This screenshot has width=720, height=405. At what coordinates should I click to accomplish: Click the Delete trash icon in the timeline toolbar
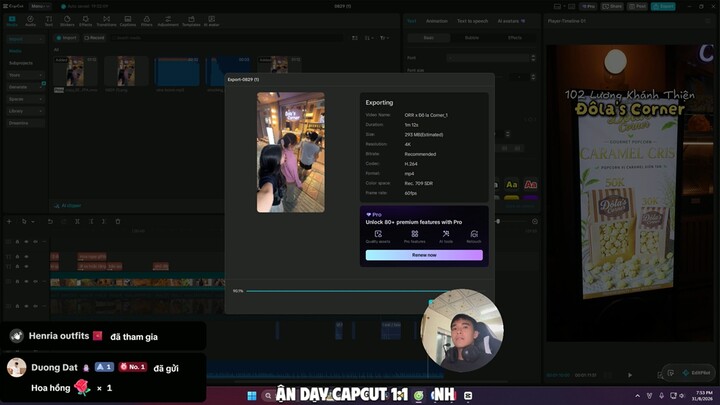[118, 221]
